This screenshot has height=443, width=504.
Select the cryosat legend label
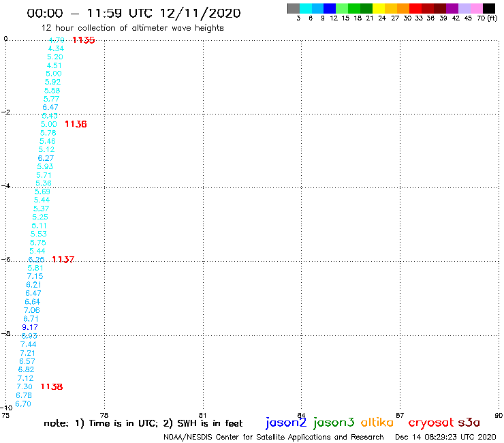pyautogui.click(x=431, y=423)
